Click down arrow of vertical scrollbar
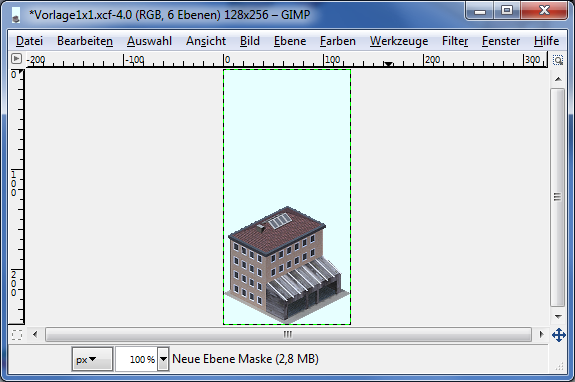 point(558,316)
